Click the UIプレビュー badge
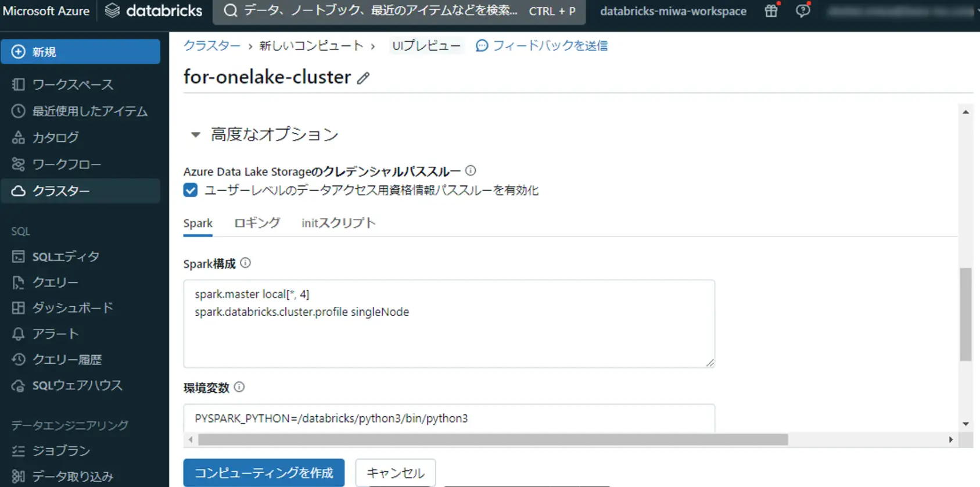Image resolution: width=980 pixels, height=487 pixels. point(426,45)
